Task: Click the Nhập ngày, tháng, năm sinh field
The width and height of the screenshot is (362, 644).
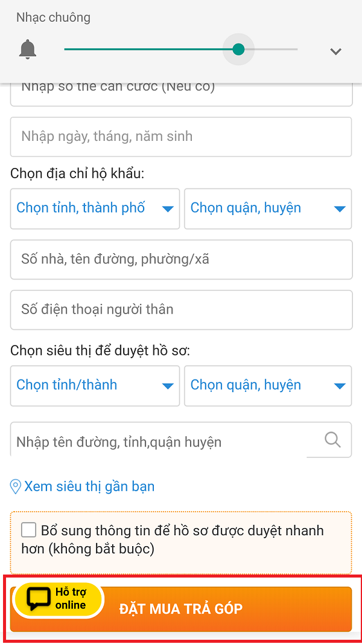Action: click(181, 137)
